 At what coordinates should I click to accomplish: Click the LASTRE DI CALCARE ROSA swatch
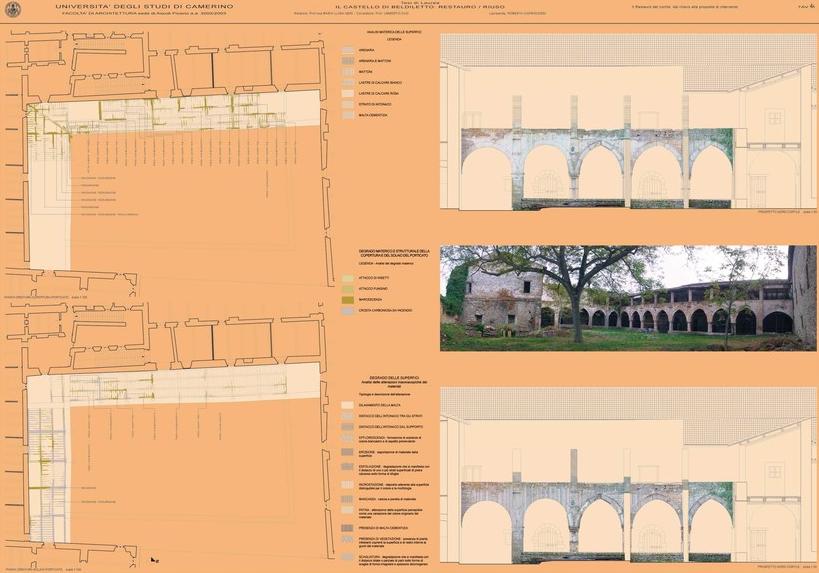(350, 92)
